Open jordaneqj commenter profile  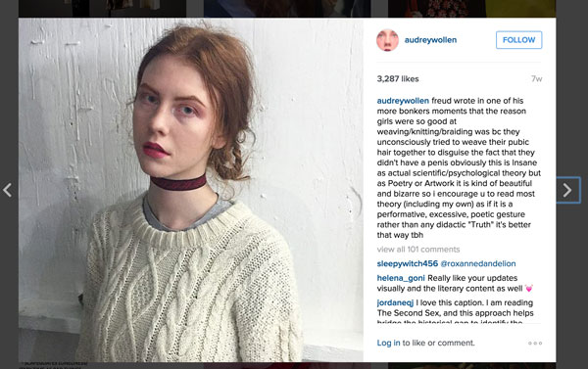click(395, 302)
